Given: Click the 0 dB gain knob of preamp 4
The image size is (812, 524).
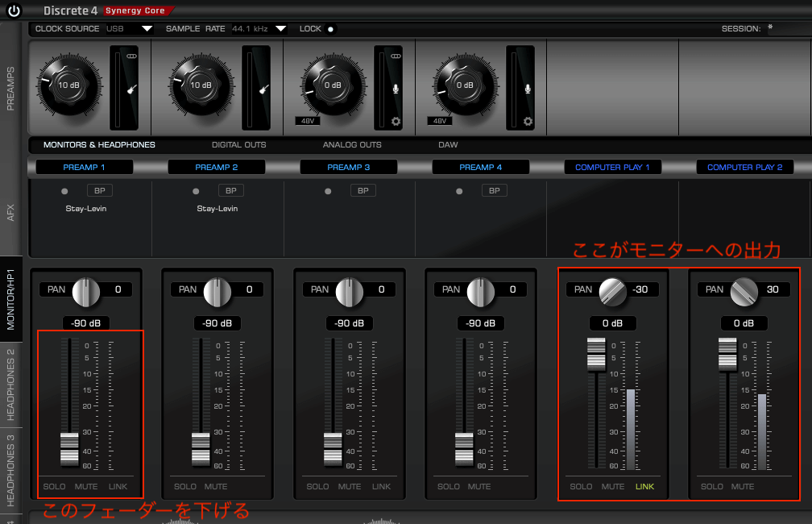Looking at the screenshot, I should coord(465,85).
